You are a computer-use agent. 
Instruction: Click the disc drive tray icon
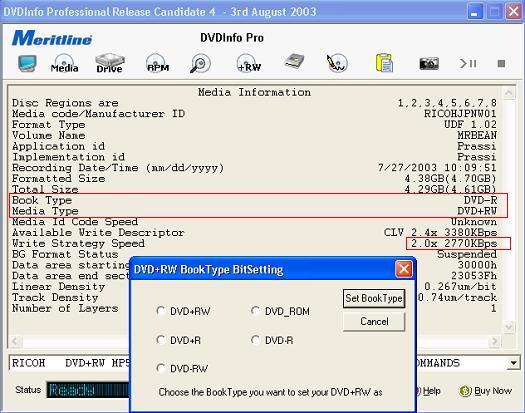point(294,62)
